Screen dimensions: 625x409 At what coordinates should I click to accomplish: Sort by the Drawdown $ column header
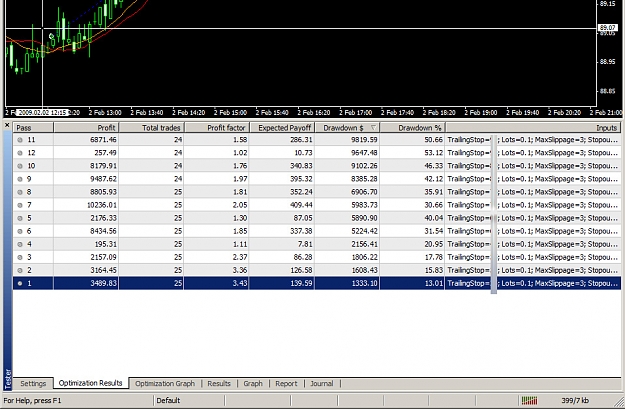347,128
